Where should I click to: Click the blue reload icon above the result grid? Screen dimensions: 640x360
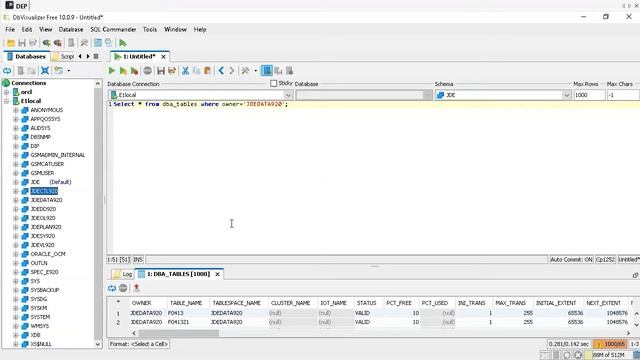(112, 288)
